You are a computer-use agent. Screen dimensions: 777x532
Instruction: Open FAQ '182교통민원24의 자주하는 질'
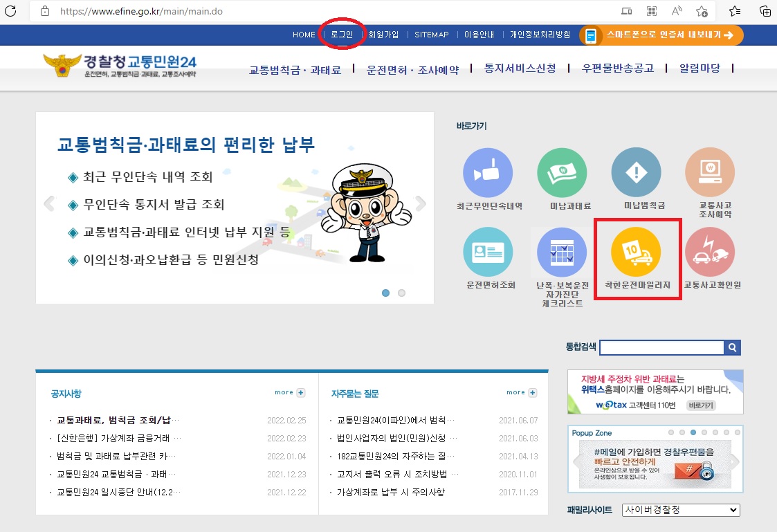point(396,456)
